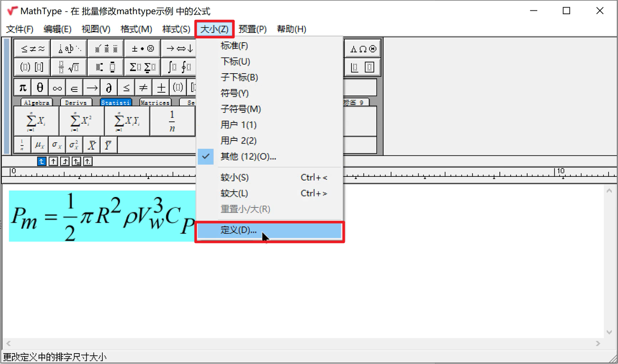
Task: Open the integral templates palette
Action: coord(179,67)
